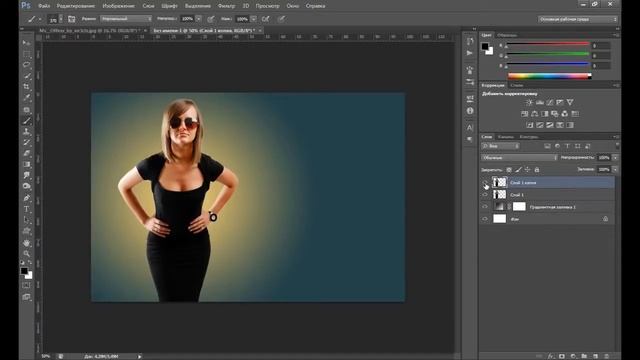Viewport: 640px width, 360px height.
Task: Open the layer fill slider arrow
Action: pos(616,169)
